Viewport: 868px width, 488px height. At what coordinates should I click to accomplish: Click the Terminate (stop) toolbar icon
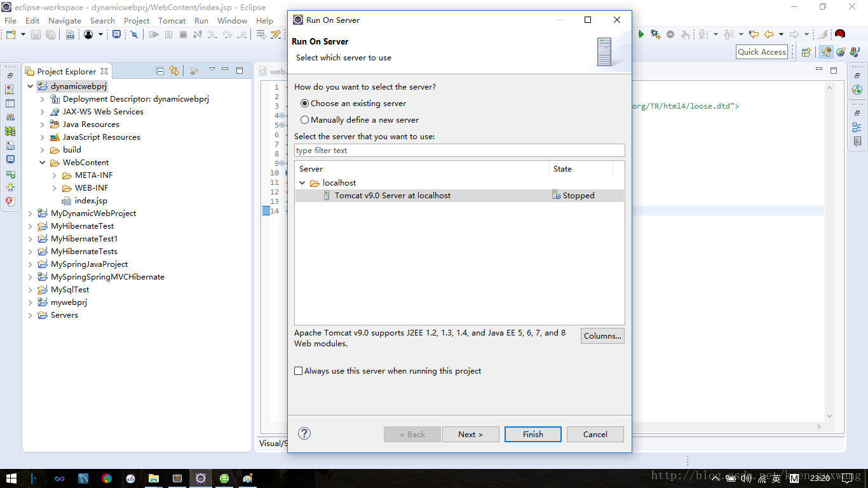[183, 34]
